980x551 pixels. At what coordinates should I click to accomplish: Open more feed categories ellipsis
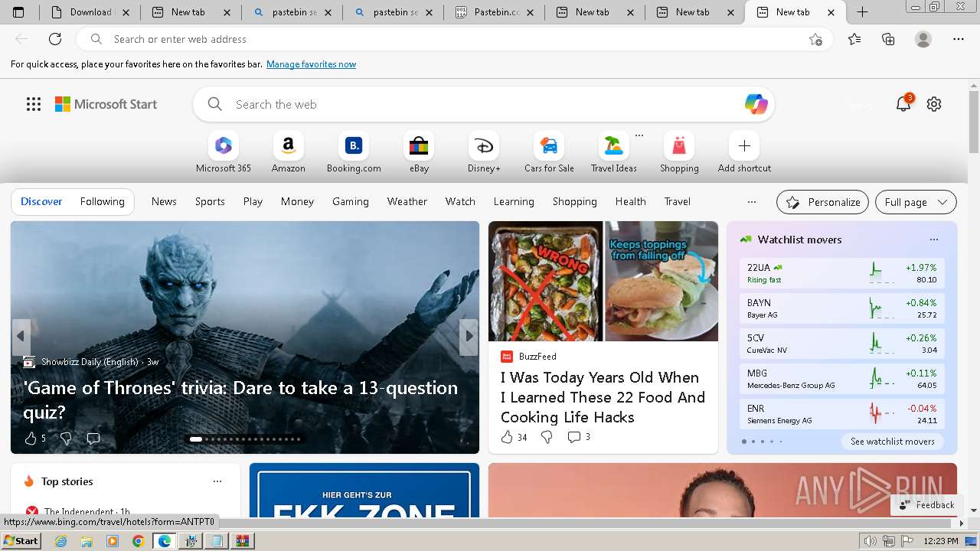[752, 202]
